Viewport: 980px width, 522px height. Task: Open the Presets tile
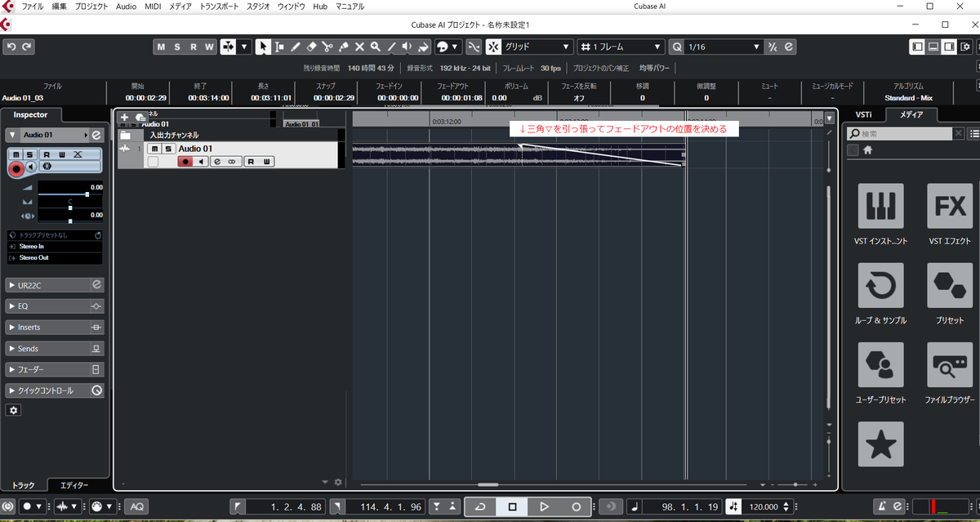click(x=950, y=286)
